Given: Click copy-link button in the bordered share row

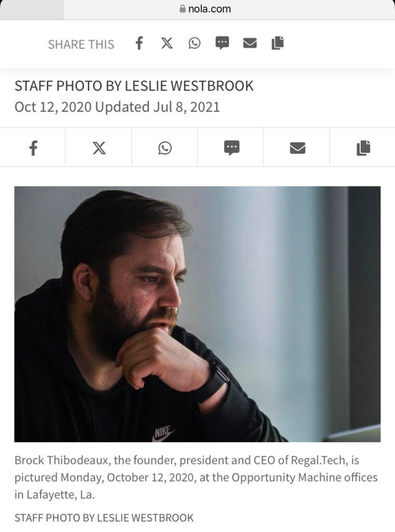Looking at the screenshot, I should tap(362, 148).
